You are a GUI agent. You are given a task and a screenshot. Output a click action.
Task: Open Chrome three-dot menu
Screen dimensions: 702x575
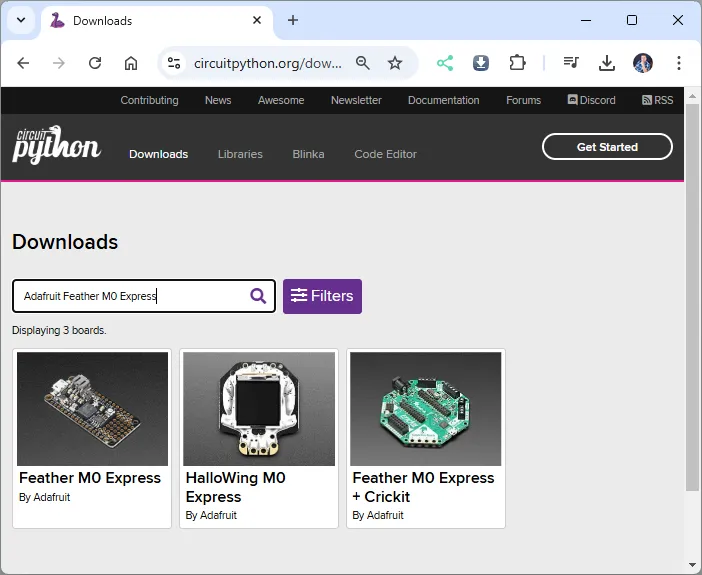pyautogui.click(x=679, y=63)
